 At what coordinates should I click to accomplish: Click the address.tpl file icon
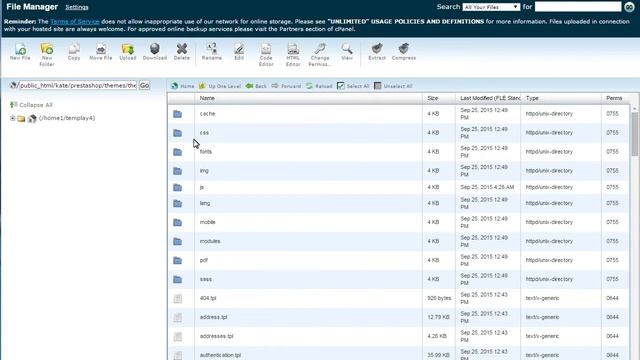[178, 318]
